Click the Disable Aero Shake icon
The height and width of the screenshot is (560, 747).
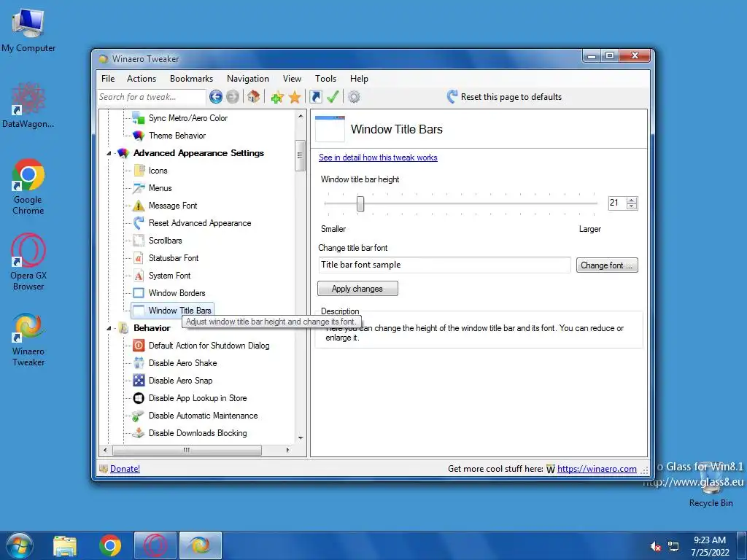coord(139,363)
